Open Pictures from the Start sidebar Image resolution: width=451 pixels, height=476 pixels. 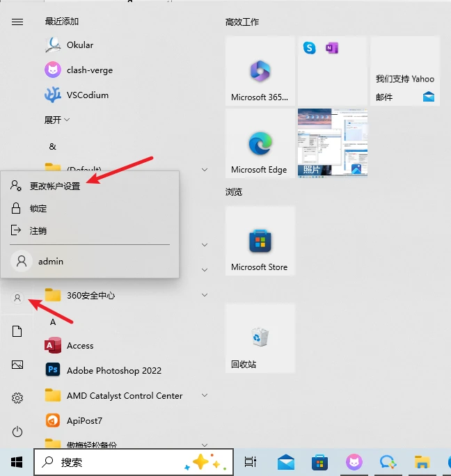coord(17,365)
